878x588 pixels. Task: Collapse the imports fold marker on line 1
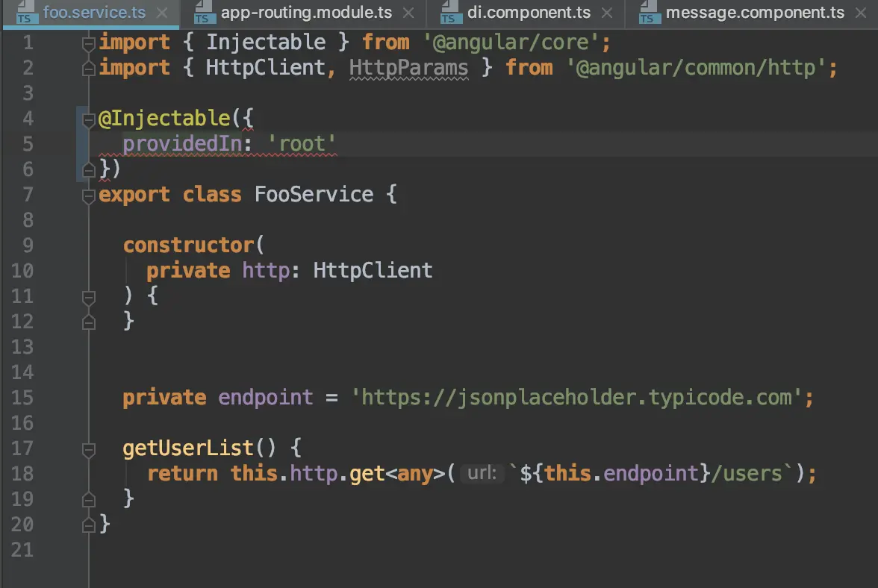coord(88,43)
